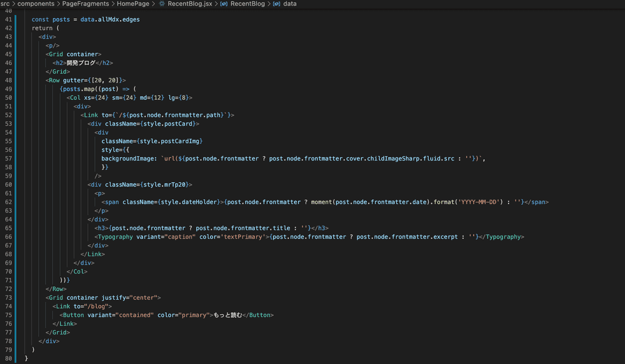Screen dimensions: 625x364
Task: Click the 'style={{' attribute line
Action: tap(115, 150)
